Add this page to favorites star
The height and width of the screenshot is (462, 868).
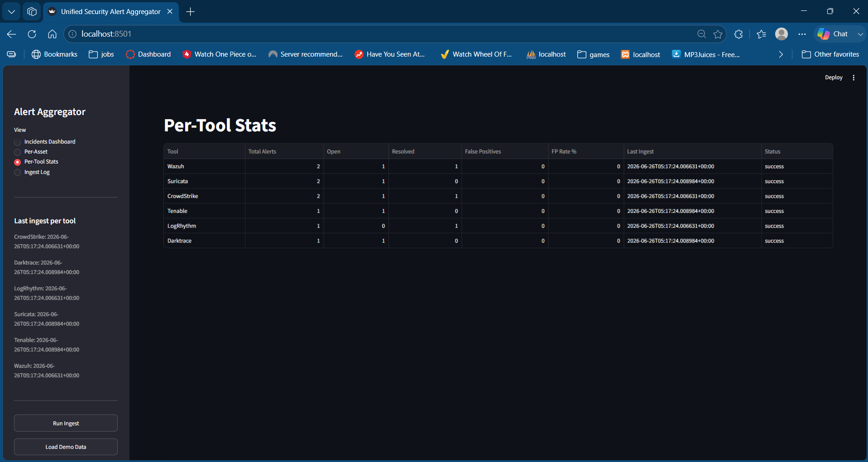click(x=718, y=34)
